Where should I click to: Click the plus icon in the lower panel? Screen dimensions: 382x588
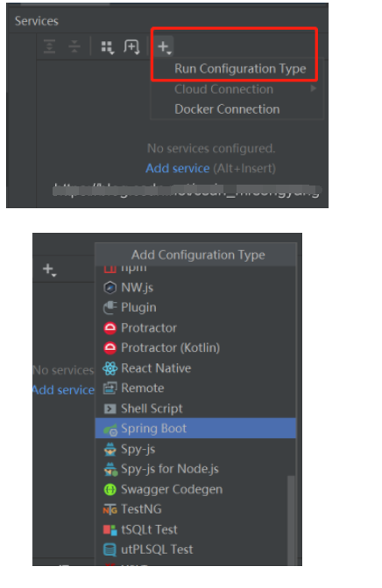point(49,269)
